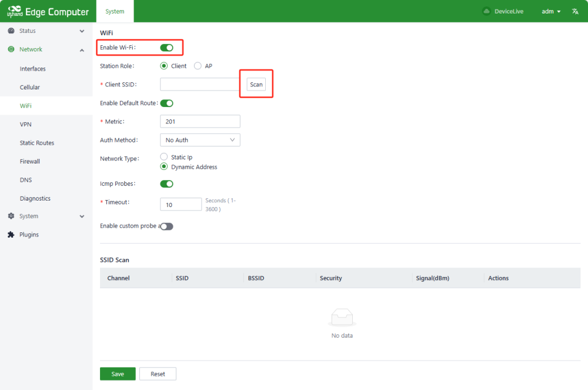Go to Firewall in the sidebar
Screen dimensions: 588x390
click(x=30, y=161)
